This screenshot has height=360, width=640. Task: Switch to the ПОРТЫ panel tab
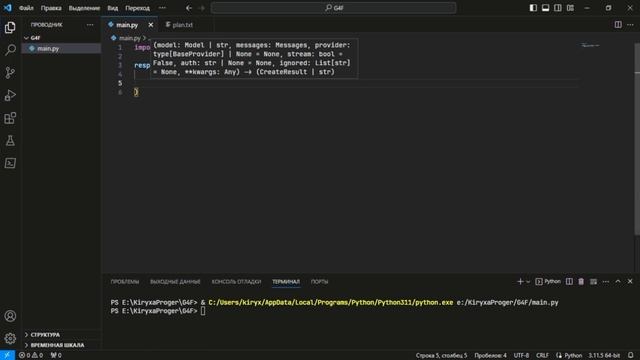click(x=319, y=282)
